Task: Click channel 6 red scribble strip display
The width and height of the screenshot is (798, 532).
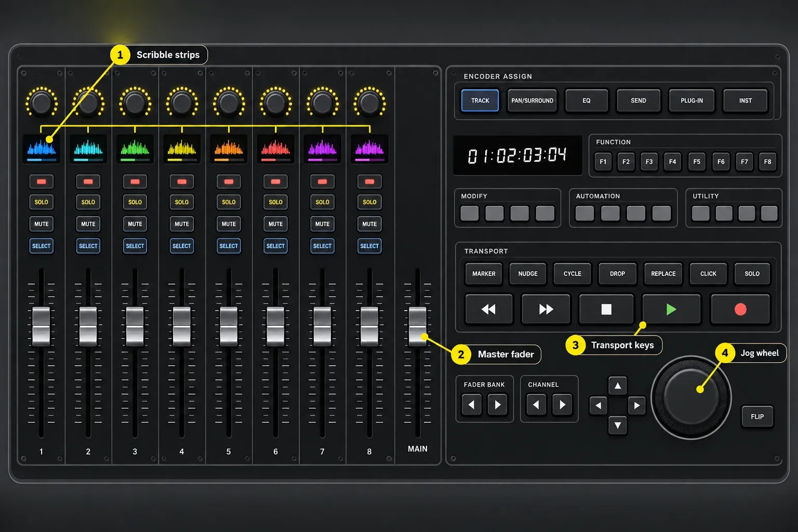Action: (275, 149)
